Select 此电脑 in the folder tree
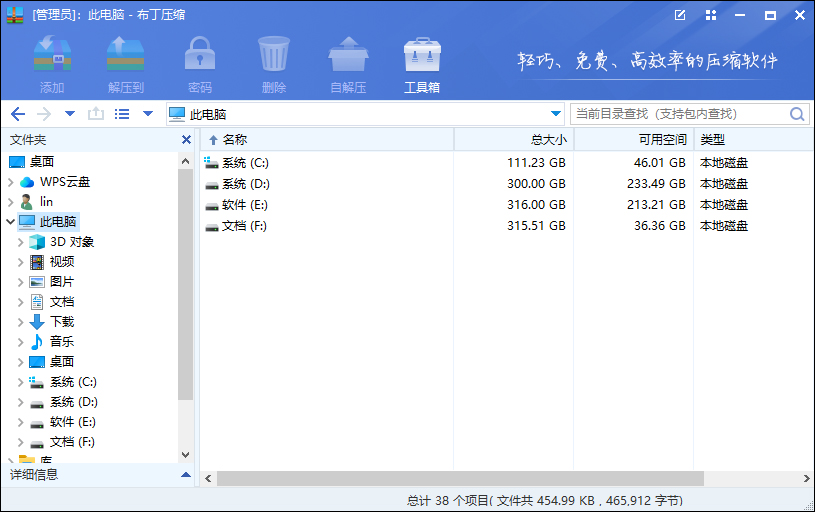Image resolution: width=815 pixels, height=512 pixels. (48, 221)
